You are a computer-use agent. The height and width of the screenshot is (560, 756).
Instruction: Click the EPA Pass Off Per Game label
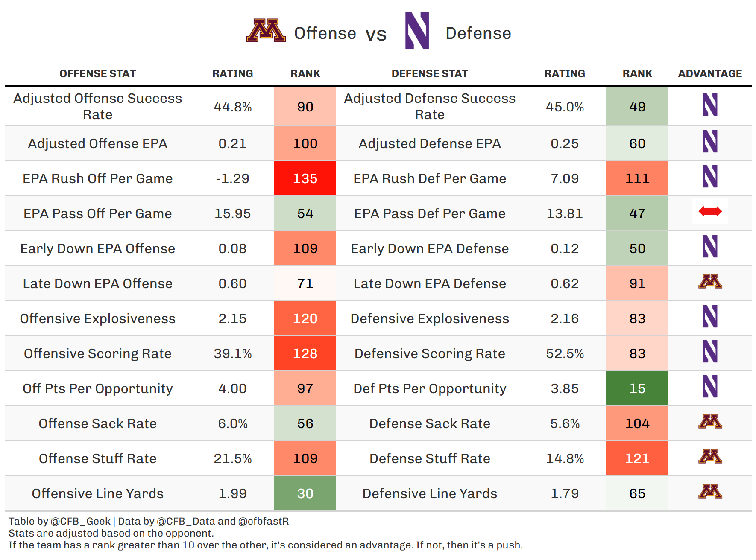pyautogui.click(x=97, y=213)
